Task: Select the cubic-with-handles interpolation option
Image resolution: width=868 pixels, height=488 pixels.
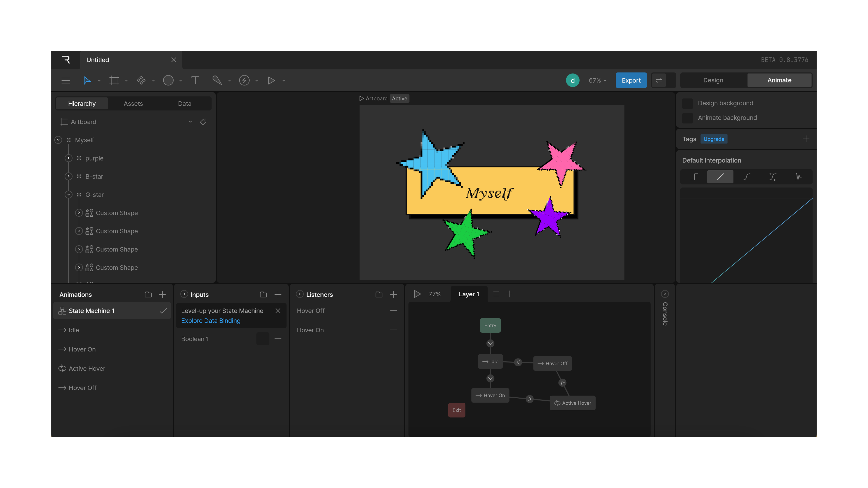Action: (772, 177)
